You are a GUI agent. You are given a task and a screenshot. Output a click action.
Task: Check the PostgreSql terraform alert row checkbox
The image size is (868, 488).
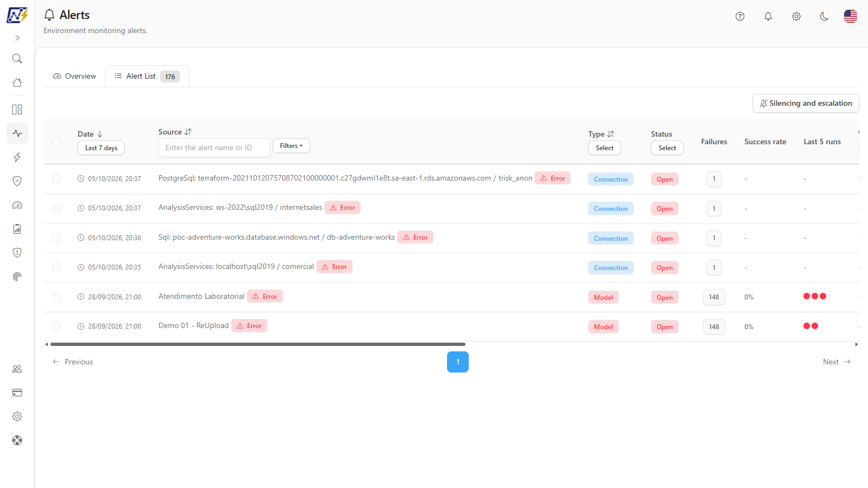[56, 179]
